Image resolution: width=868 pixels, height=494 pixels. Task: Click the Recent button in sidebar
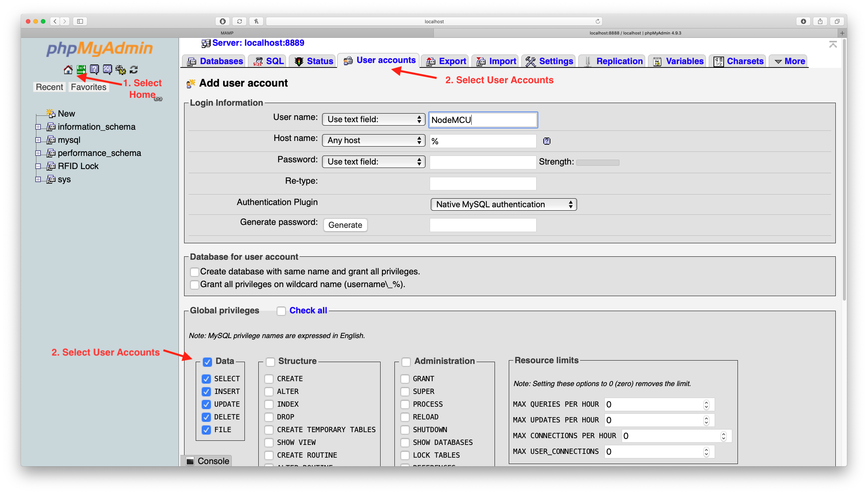(x=49, y=87)
